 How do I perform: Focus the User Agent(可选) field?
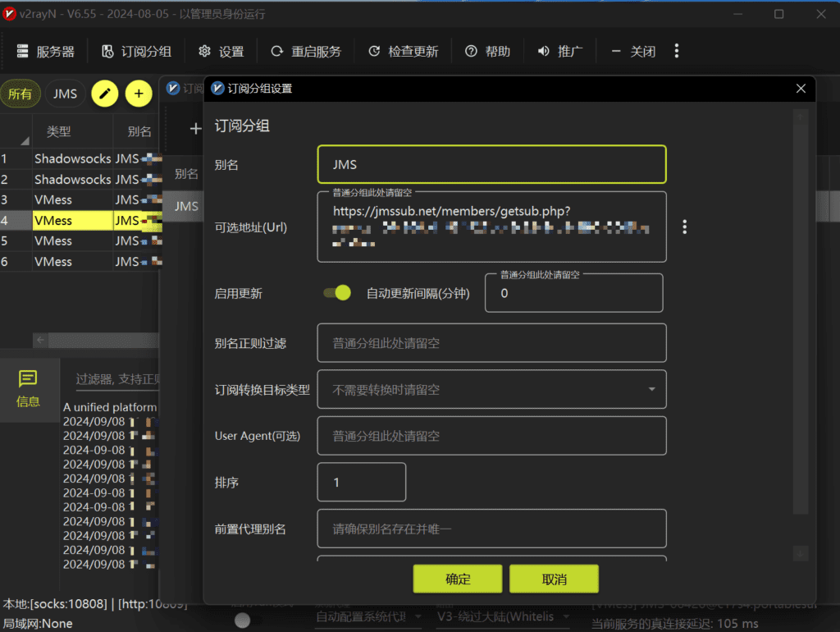pyautogui.click(x=492, y=436)
